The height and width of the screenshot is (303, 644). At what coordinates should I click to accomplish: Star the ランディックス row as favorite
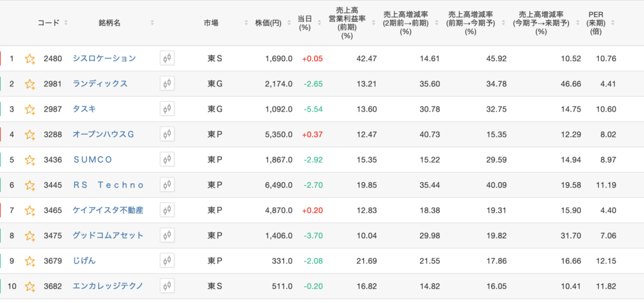tap(30, 84)
